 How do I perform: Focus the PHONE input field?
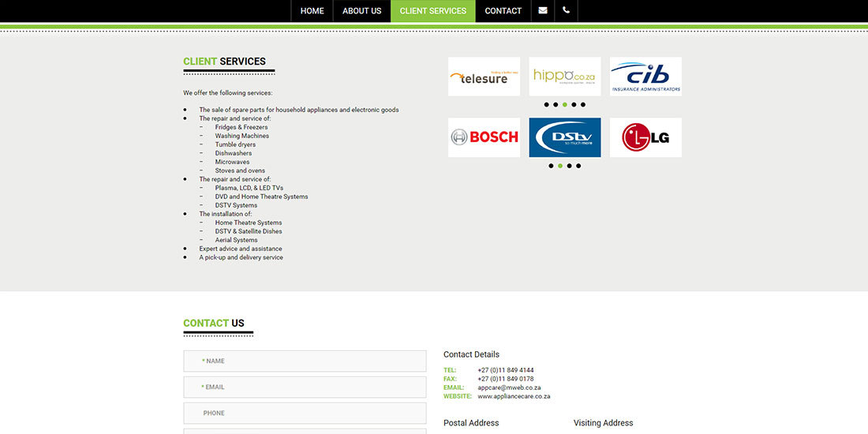[305, 413]
